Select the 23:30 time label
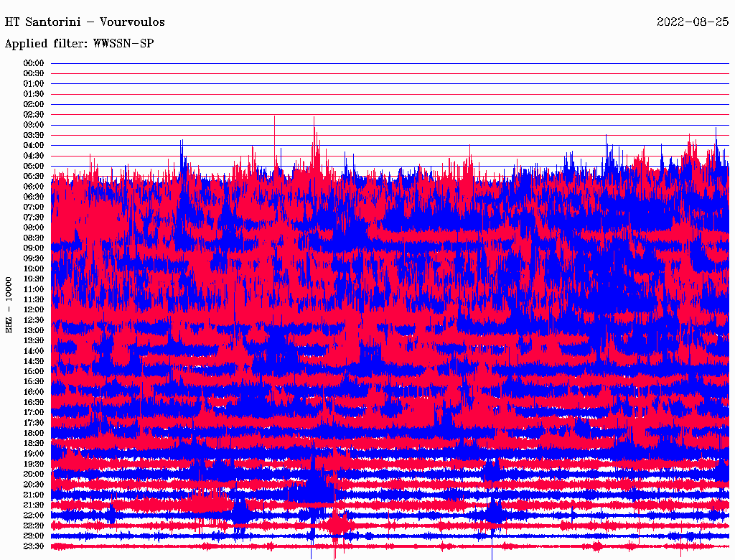This screenshot has height=560, width=735. click(x=34, y=546)
